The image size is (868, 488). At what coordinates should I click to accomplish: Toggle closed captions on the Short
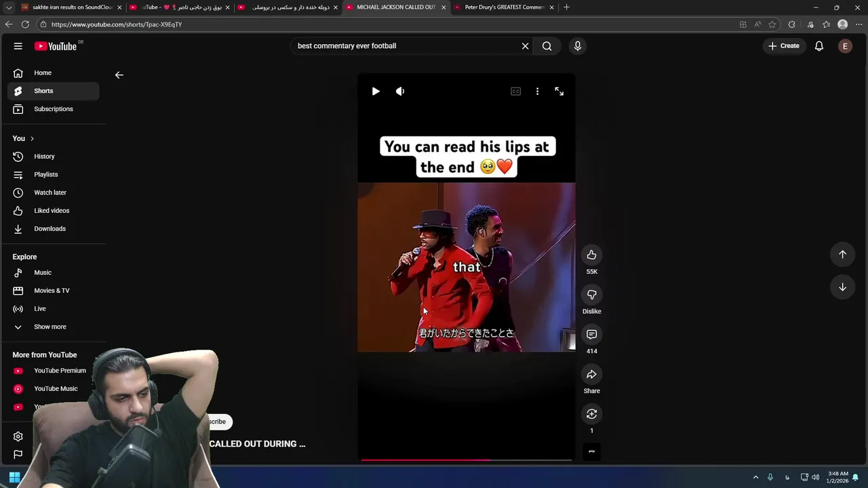click(515, 91)
